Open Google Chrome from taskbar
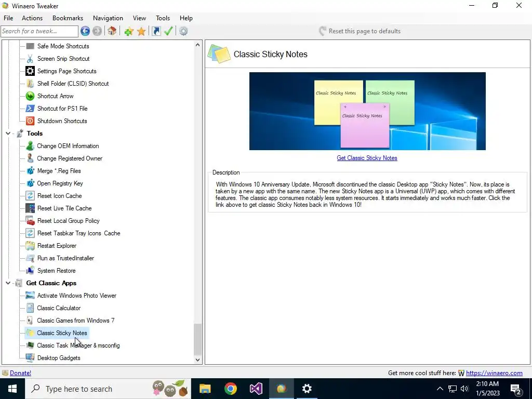The image size is (532, 399). click(230, 389)
